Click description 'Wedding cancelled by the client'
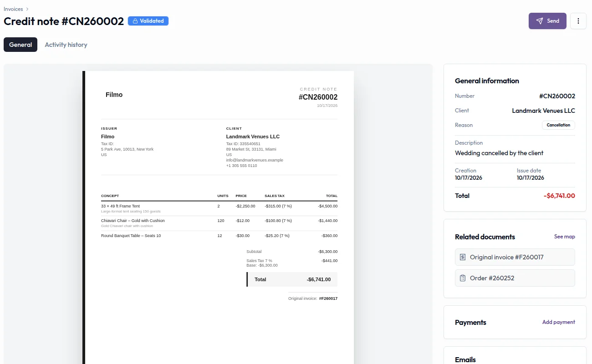This screenshot has width=592, height=364. point(499,153)
